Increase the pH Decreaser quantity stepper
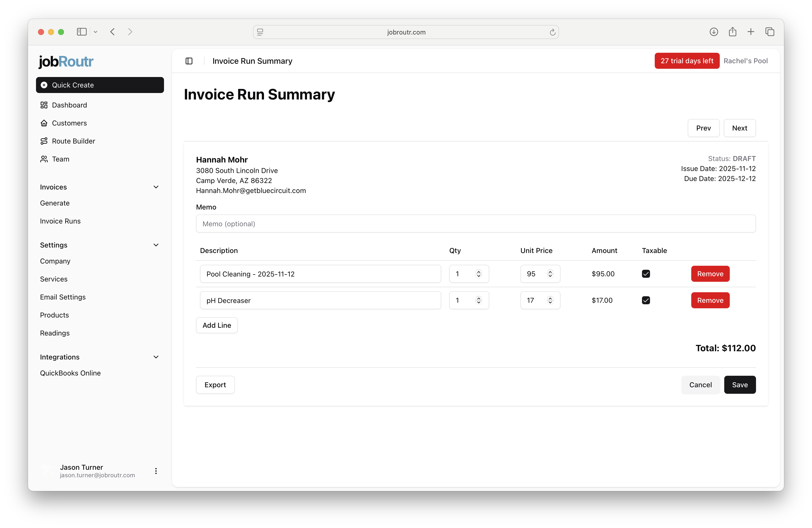The height and width of the screenshot is (528, 812). click(x=478, y=298)
